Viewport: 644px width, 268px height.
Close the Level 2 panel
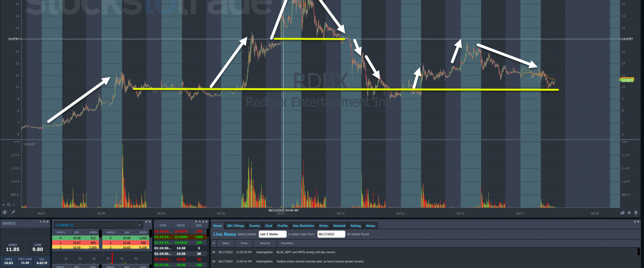click(150, 222)
